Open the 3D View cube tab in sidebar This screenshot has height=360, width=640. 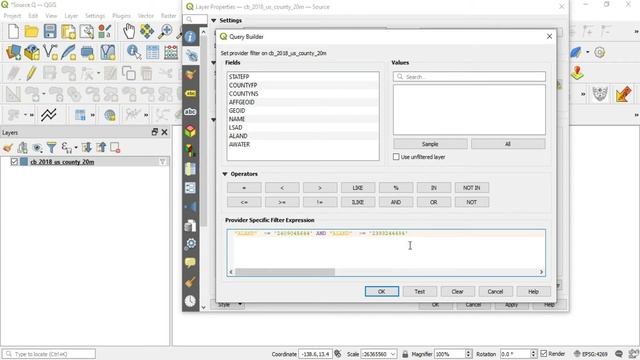pos(190,131)
